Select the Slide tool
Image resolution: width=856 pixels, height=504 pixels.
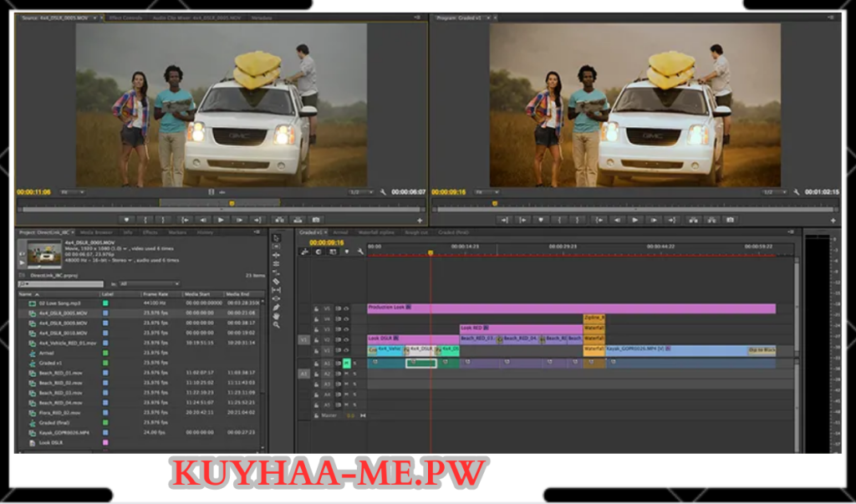pos(276,298)
